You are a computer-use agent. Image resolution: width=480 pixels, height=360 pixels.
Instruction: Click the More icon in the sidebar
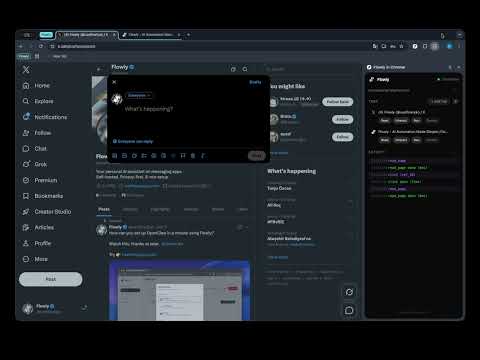(x=26, y=259)
